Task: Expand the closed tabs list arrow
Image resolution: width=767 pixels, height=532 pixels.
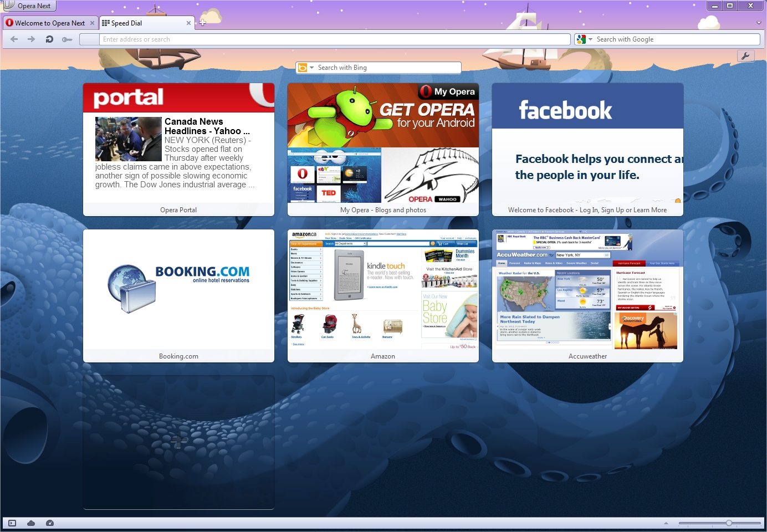Action: tap(758, 23)
